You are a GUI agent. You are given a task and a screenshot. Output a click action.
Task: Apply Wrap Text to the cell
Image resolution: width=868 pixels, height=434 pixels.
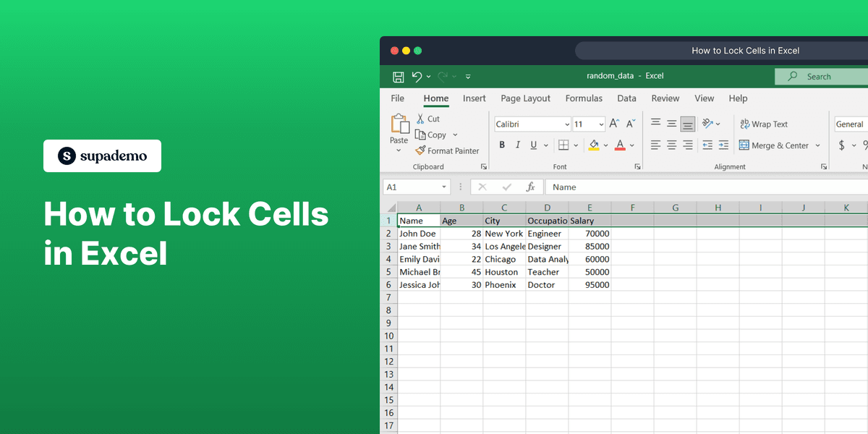[764, 124]
